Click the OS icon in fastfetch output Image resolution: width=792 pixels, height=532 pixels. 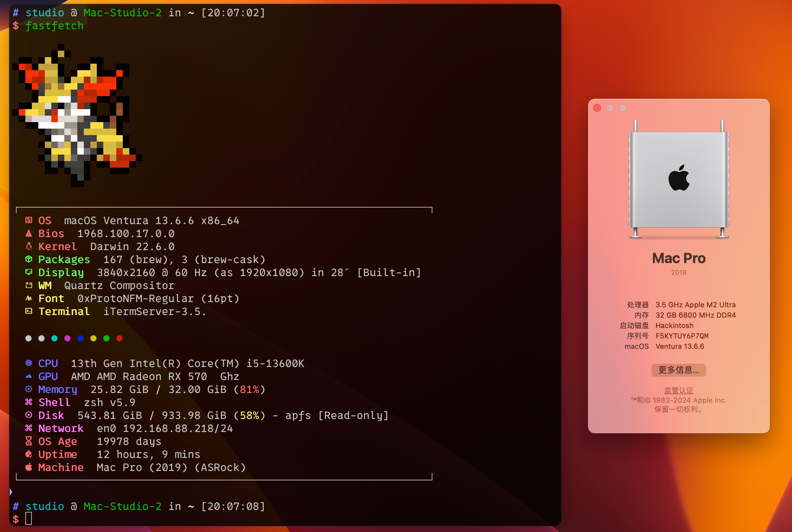tap(29, 220)
